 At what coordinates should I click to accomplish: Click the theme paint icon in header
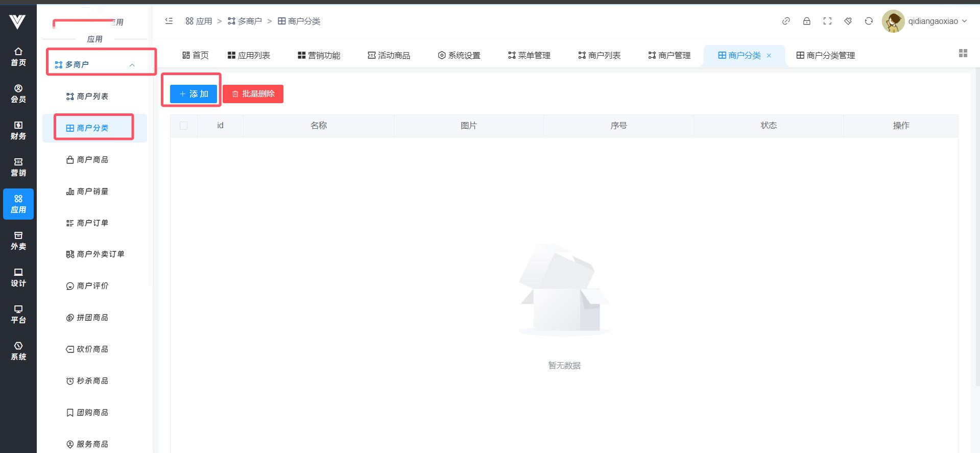click(848, 21)
